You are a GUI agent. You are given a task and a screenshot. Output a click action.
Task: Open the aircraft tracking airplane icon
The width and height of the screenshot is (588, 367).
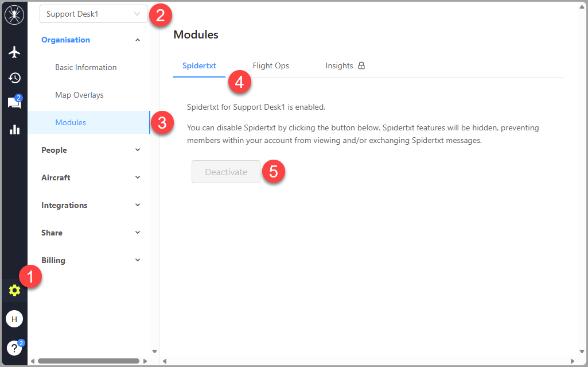click(14, 52)
